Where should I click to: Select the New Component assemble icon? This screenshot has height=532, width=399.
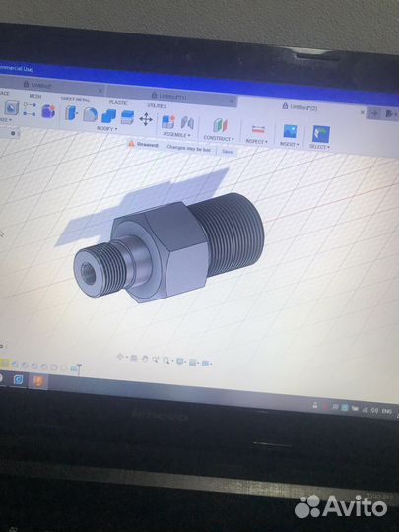coord(168,122)
